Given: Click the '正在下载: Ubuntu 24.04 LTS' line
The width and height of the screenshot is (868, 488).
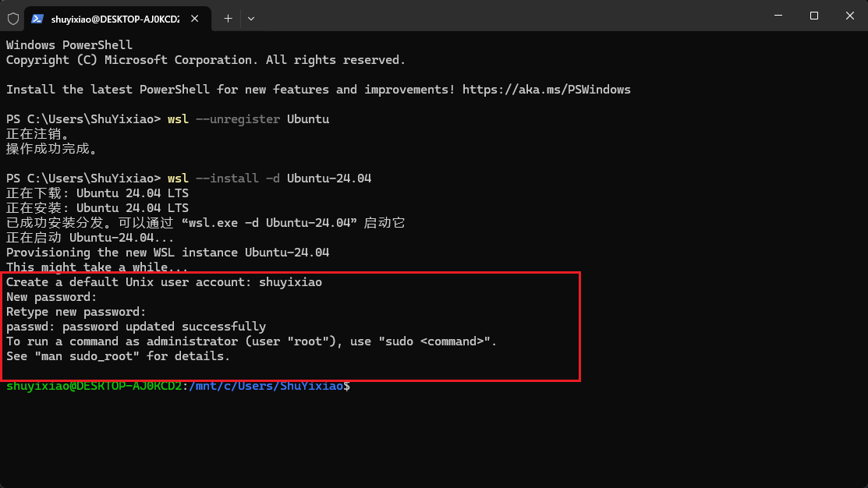Looking at the screenshot, I should click(x=97, y=193).
